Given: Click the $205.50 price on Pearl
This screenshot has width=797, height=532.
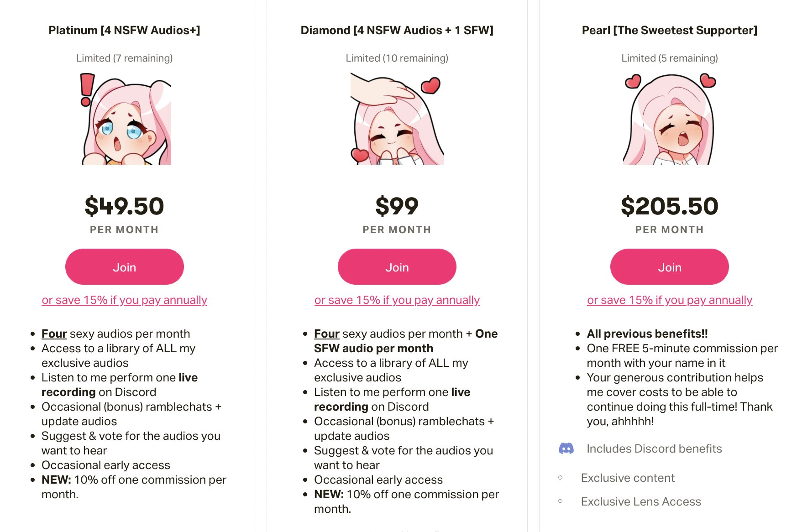Looking at the screenshot, I should [x=669, y=206].
